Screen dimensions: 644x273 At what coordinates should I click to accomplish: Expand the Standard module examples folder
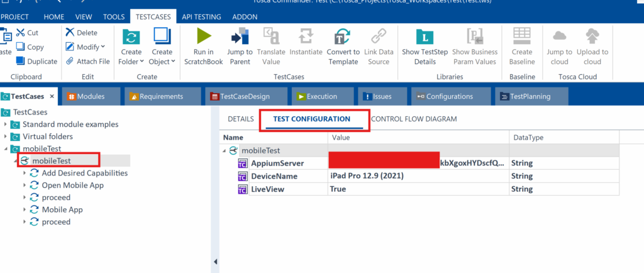point(5,125)
